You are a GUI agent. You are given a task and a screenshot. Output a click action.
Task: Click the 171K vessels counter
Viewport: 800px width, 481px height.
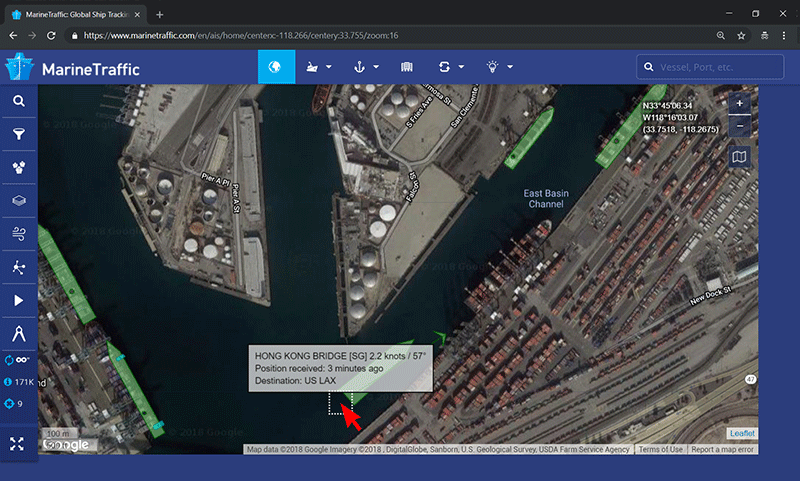point(19,382)
